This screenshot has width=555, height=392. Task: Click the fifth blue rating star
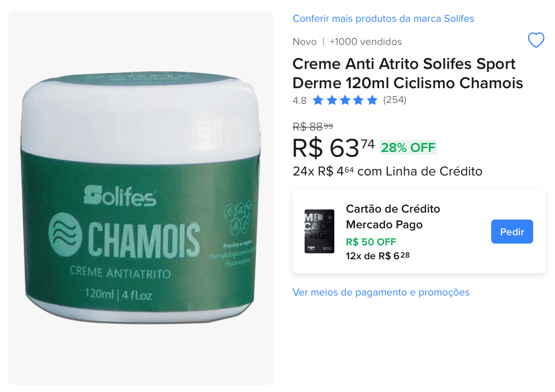(372, 100)
